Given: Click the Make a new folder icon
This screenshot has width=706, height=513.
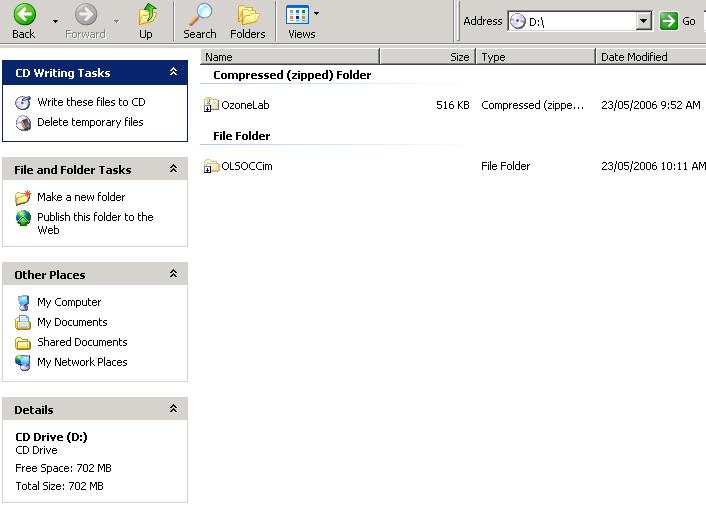Looking at the screenshot, I should tap(23, 197).
